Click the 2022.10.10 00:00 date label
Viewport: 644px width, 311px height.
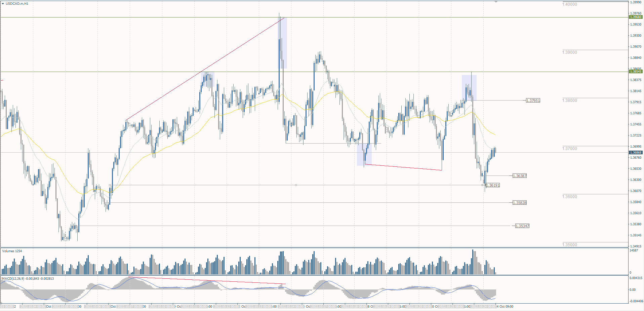pyautogui.click(x=162, y=307)
